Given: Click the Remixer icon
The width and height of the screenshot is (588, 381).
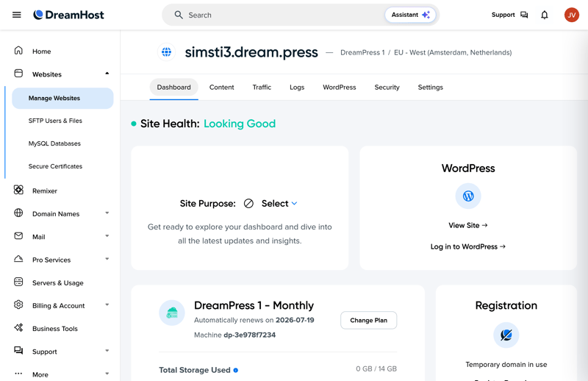Looking at the screenshot, I should pyautogui.click(x=18, y=190).
